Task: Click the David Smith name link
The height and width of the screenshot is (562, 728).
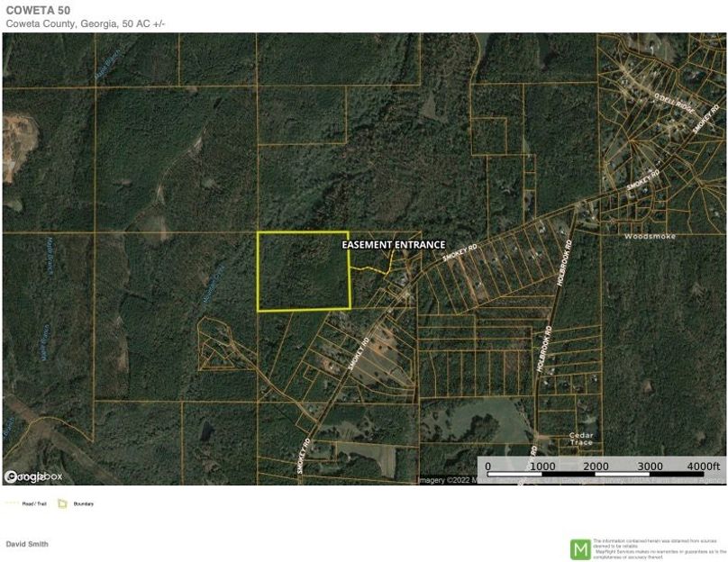Action: click(28, 543)
